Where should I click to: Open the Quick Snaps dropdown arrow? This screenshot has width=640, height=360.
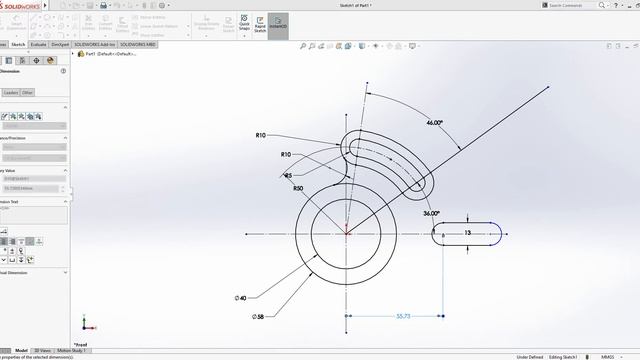click(x=244, y=36)
